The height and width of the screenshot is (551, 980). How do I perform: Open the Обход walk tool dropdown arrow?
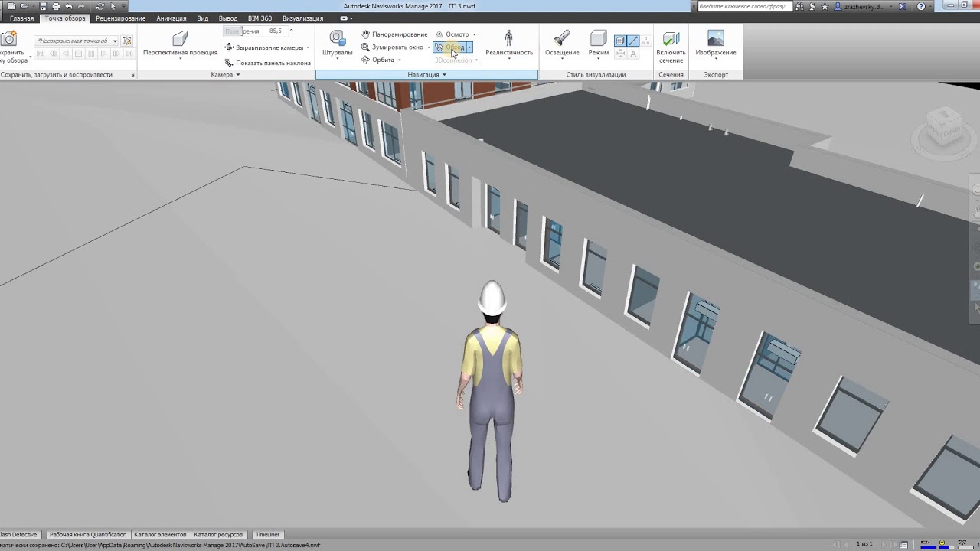coord(469,47)
